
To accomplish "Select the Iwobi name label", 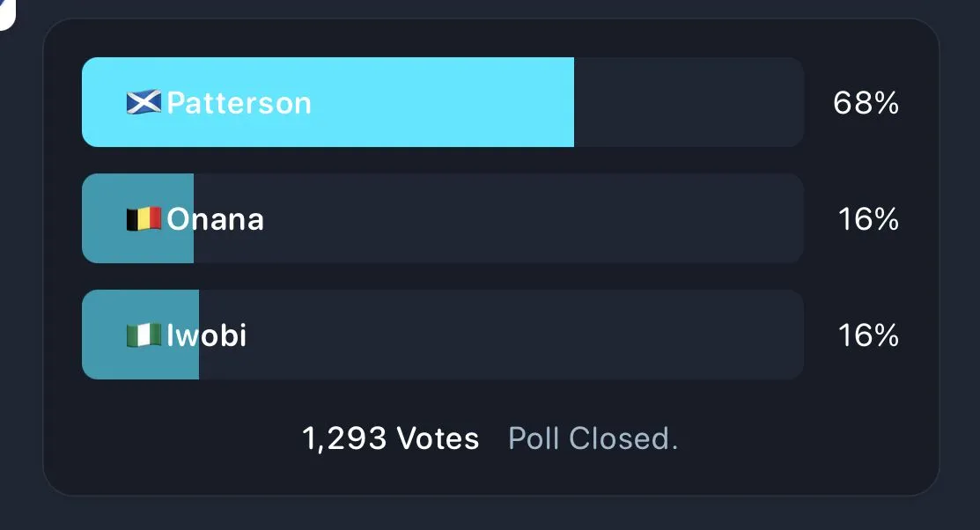I will 207,335.
